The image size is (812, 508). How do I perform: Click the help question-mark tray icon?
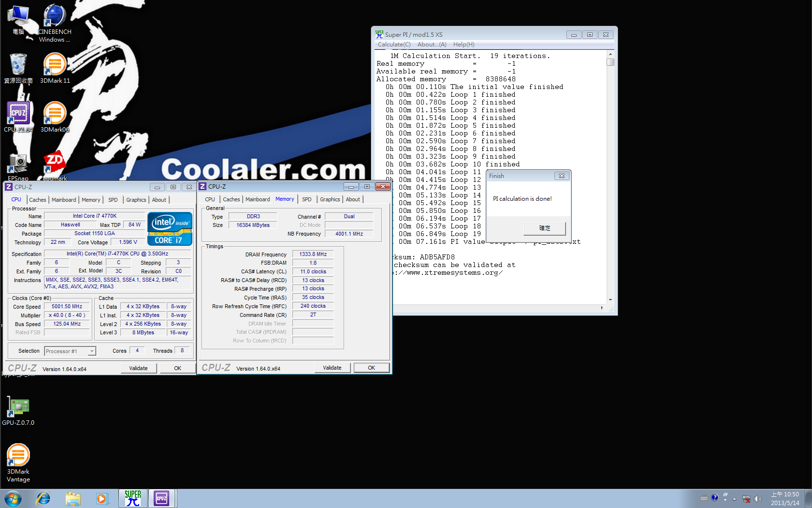[715, 497]
